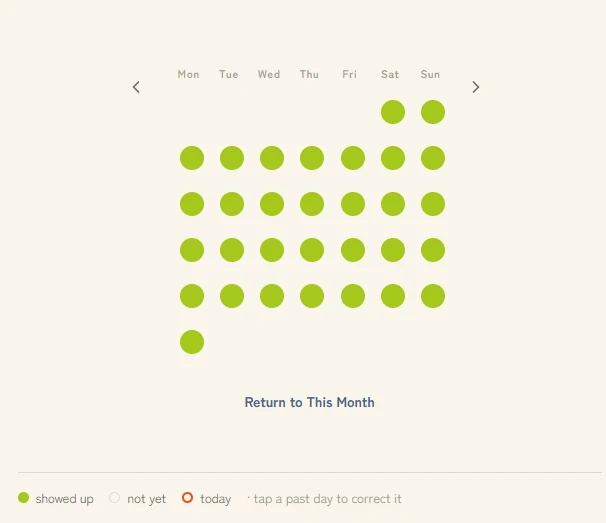Select the second-row Monday green dot
The image size is (606, 523).
point(192,158)
